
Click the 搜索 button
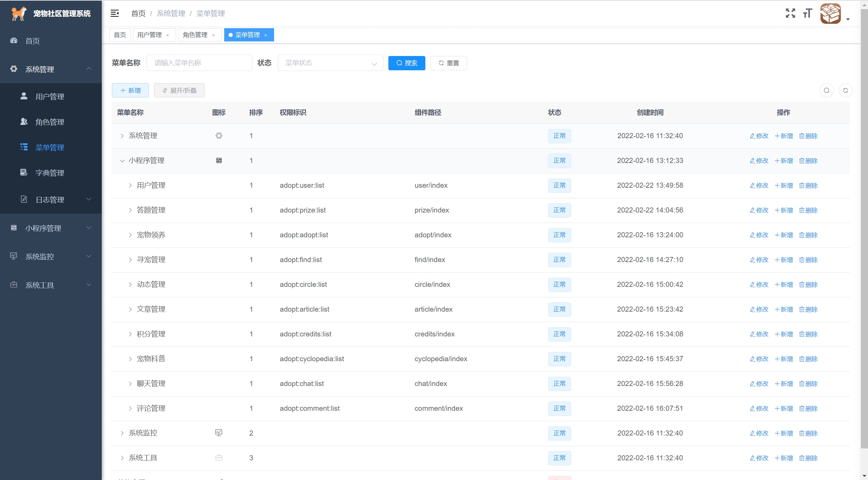coord(407,63)
